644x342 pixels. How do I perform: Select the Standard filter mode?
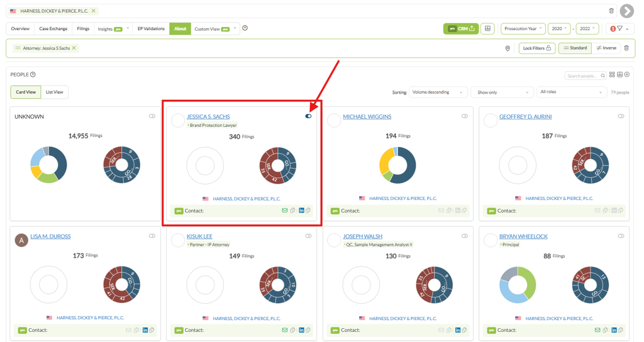575,48
